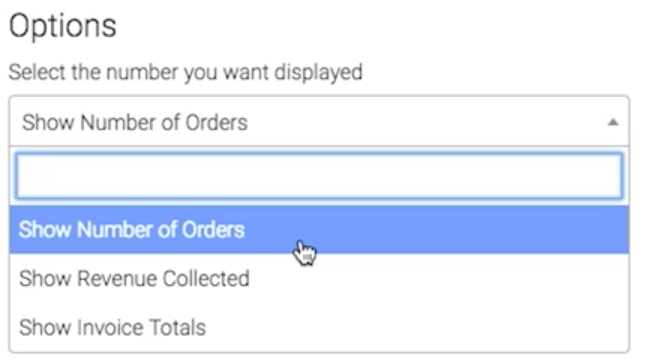Choose Show Revenue Collected from the list

(x=319, y=279)
